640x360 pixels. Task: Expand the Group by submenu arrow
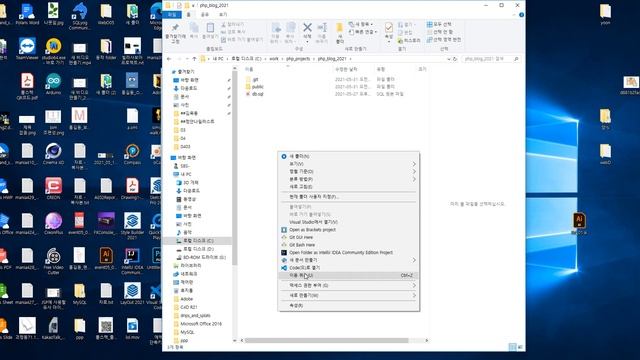[x=414, y=179]
